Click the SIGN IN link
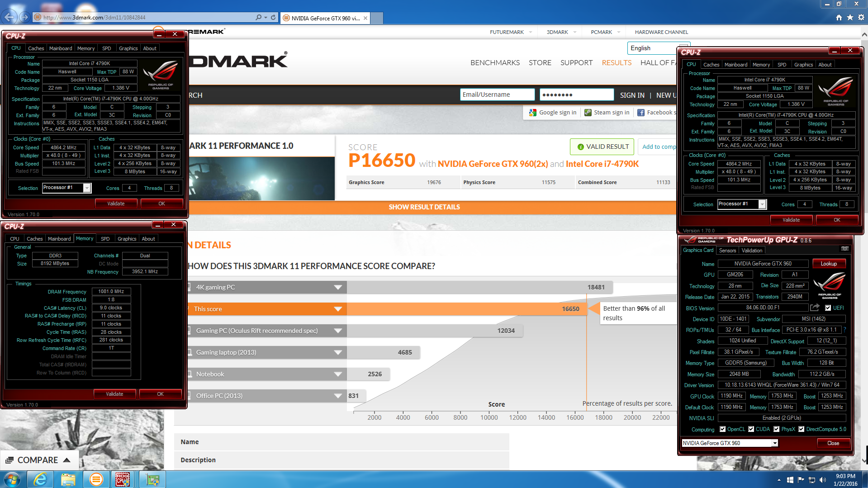Image resolution: width=868 pixels, height=488 pixels. 632,95
